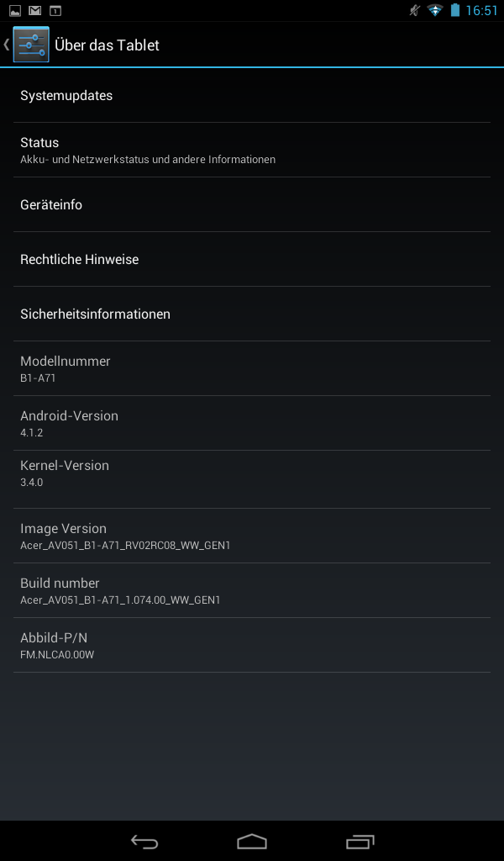
Task: Tap the Android-Version 4.1.2 entry
Action: (252, 423)
